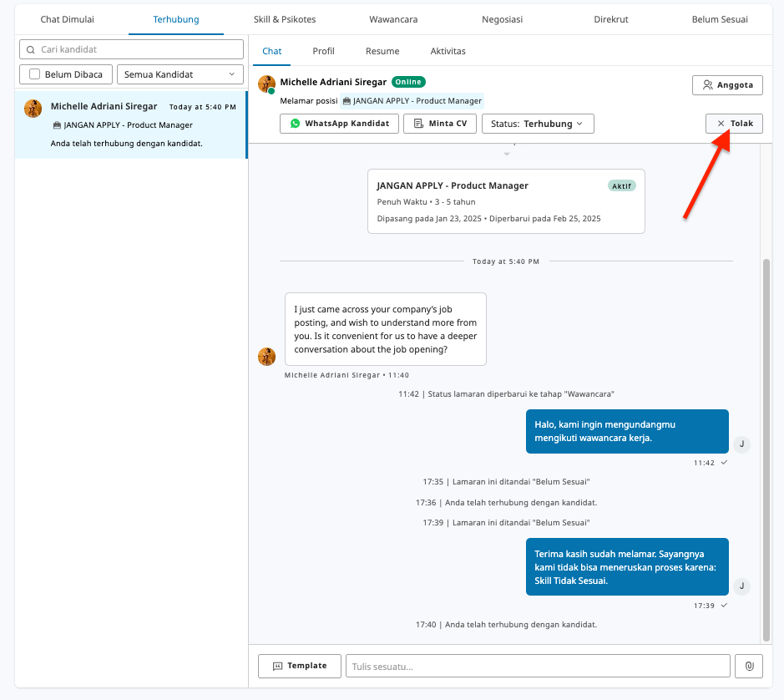Open WhatsApp Kandidat button
The image size is (784, 700).
tap(339, 124)
